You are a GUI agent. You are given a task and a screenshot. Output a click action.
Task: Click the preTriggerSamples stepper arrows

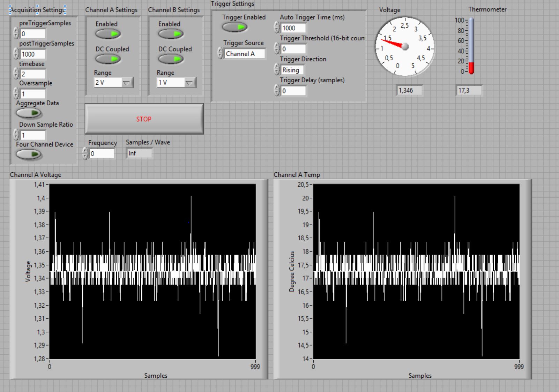16,33
